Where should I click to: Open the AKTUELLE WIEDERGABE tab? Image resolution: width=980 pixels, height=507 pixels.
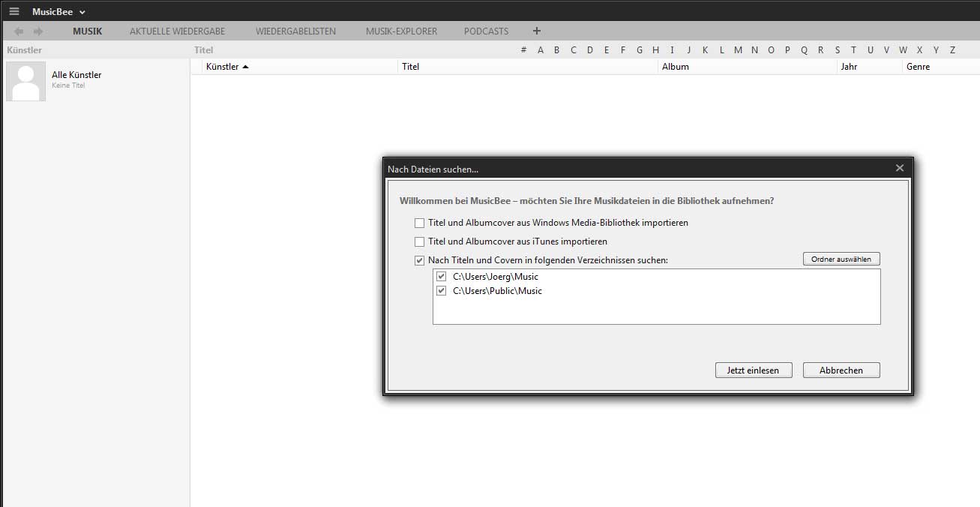(177, 31)
